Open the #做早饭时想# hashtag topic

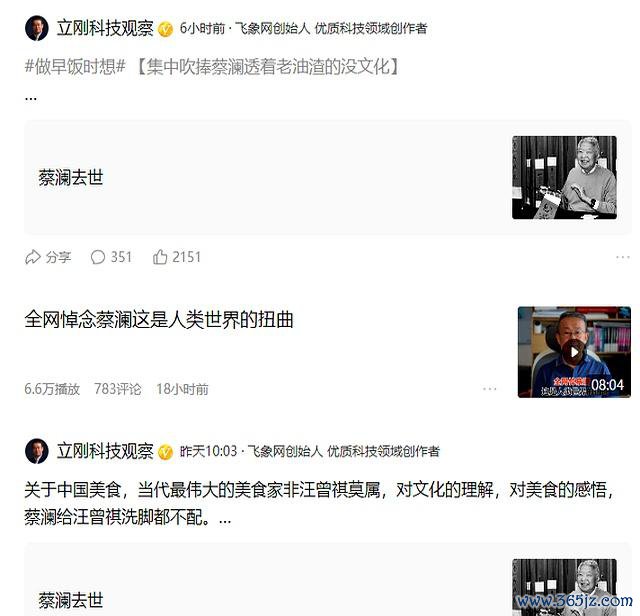[x=75, y=66]
